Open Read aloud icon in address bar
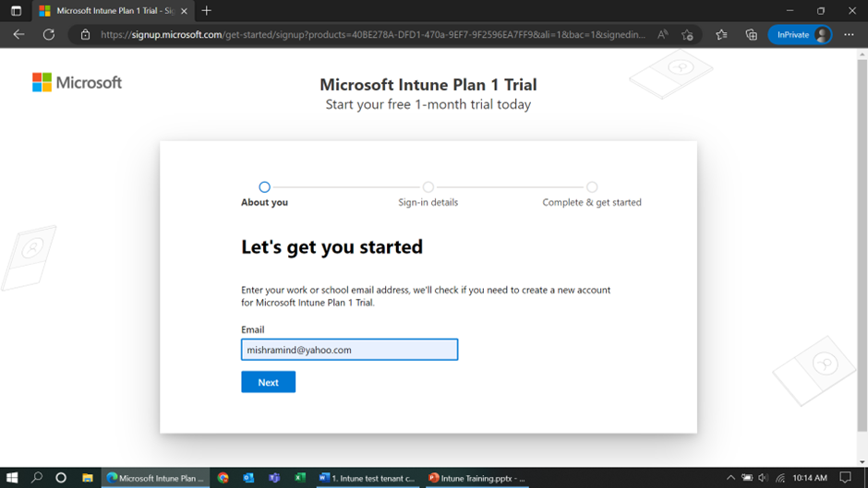Viewport: 868px width, 488px height. (663, 34)
